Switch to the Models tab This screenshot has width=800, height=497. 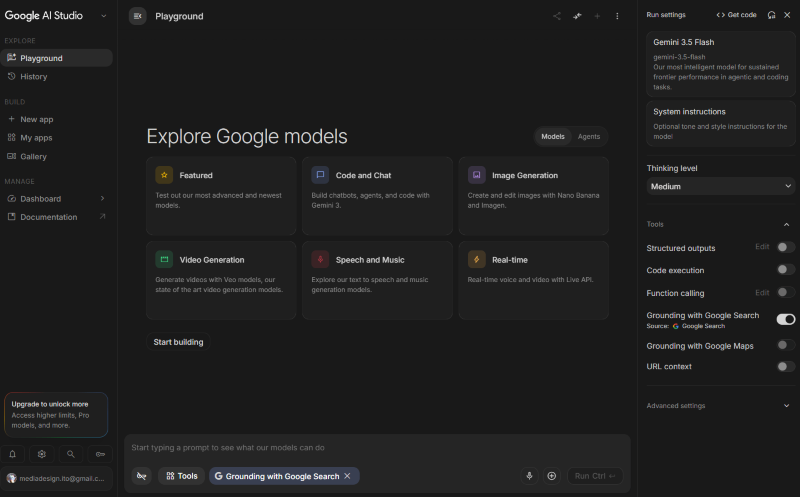553,137
